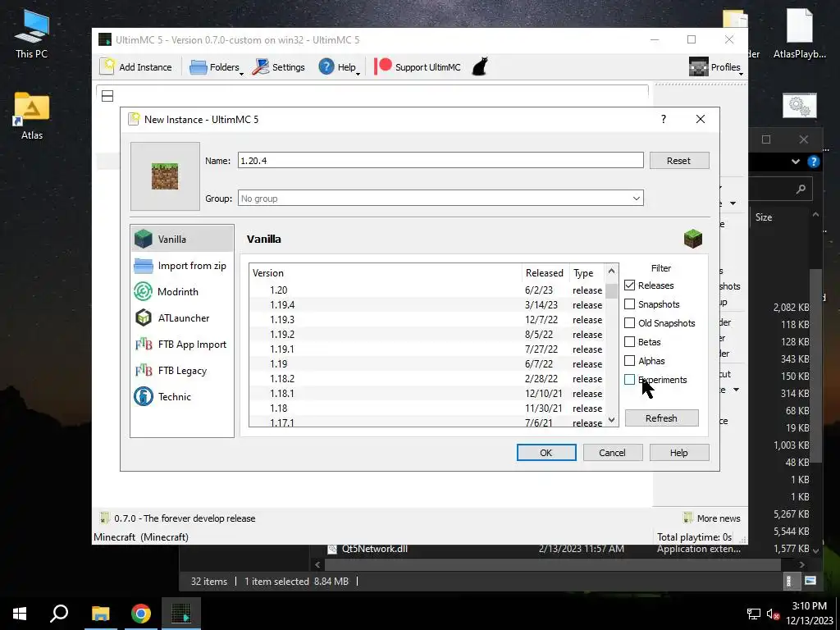Open File Explorer from the taskbar
The image size is (840, 630).
(x=100, y=614)
